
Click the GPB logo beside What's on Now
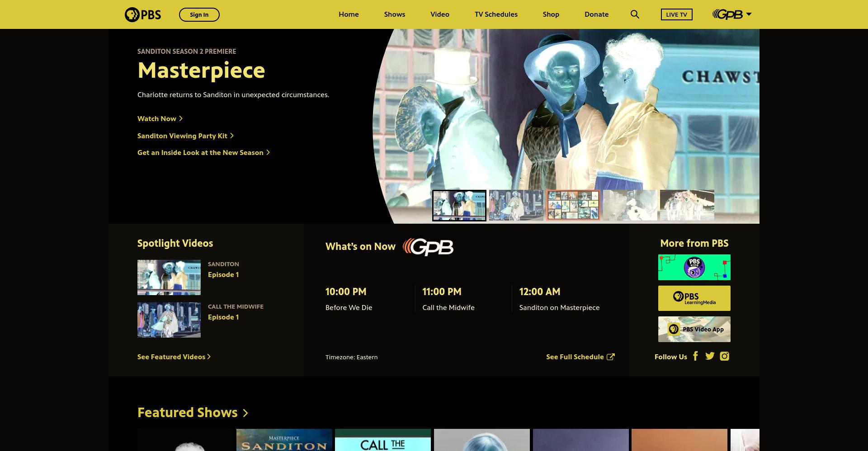(x=428, y=247)
